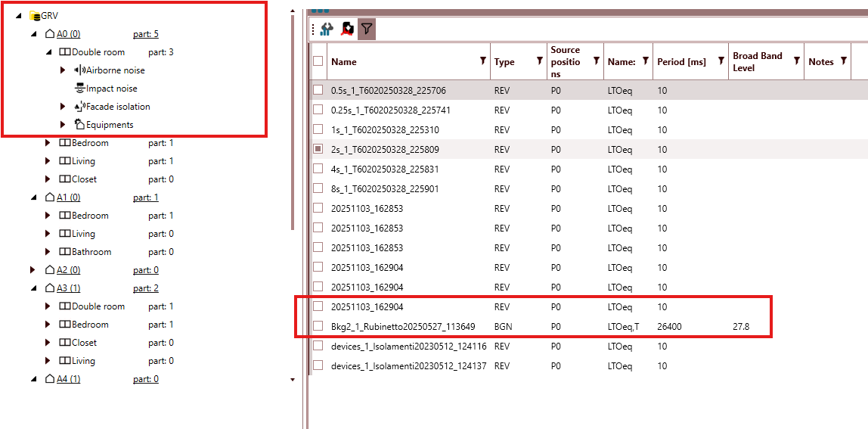Collapse the GRV root node
868x429 pixels.
point(19,16)
